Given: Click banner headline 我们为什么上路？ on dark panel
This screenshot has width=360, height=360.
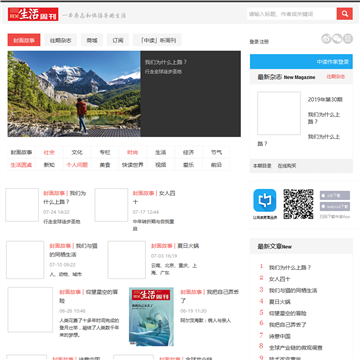Looking at the screenshot, I should pos(166,62).
